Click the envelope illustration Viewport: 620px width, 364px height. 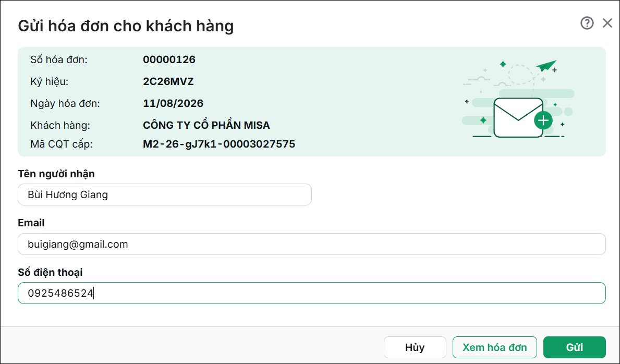point(518,117)
